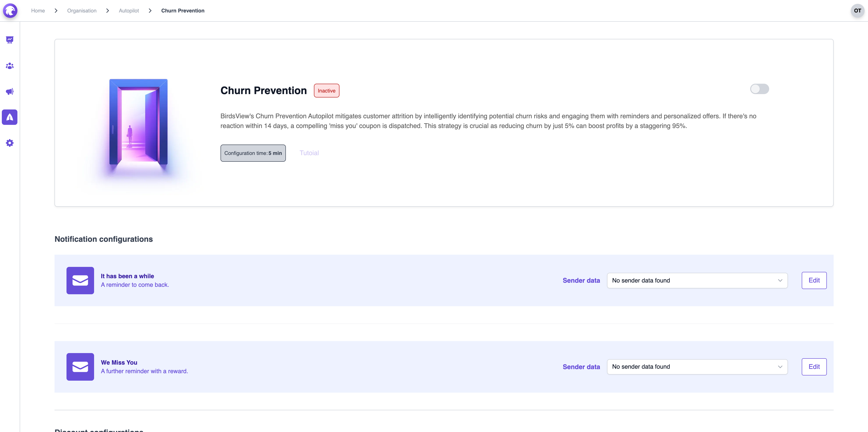Click the It has been a while title
The width and height of the screenshot is (868, 432).
(127, 276)
